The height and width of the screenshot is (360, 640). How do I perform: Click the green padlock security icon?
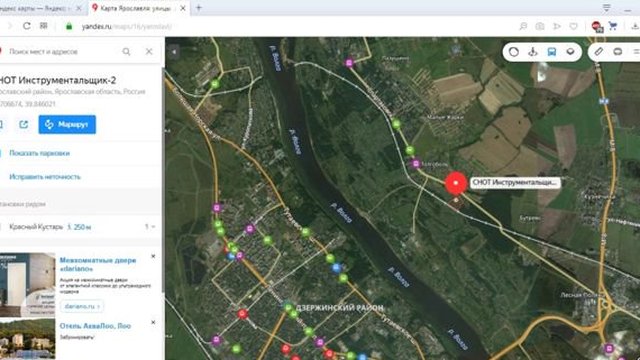click(69, 26)
